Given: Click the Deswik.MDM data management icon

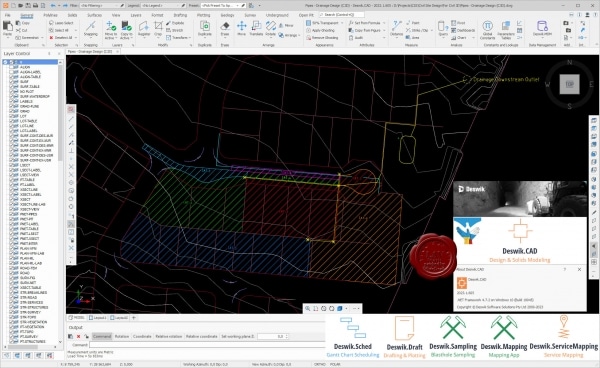Looking at the screenshot, I should (x=542, y=28).
